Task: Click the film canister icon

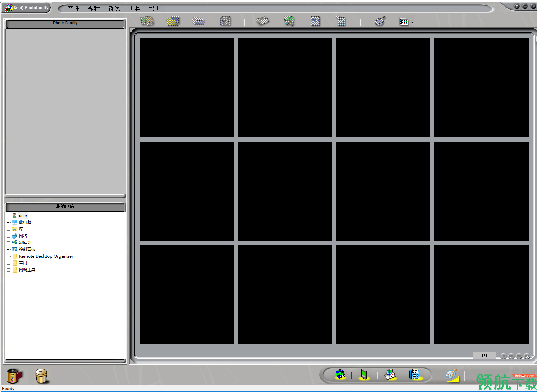Action: 15,376
